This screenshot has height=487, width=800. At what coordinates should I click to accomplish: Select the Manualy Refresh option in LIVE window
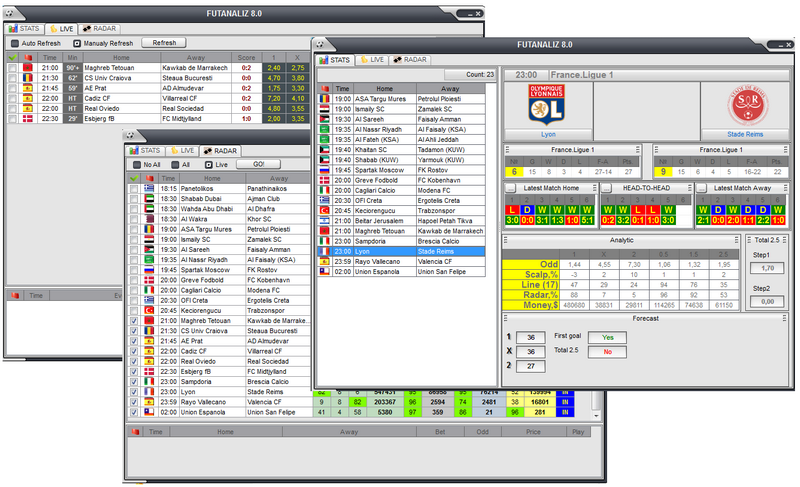[x=103, y=43]
